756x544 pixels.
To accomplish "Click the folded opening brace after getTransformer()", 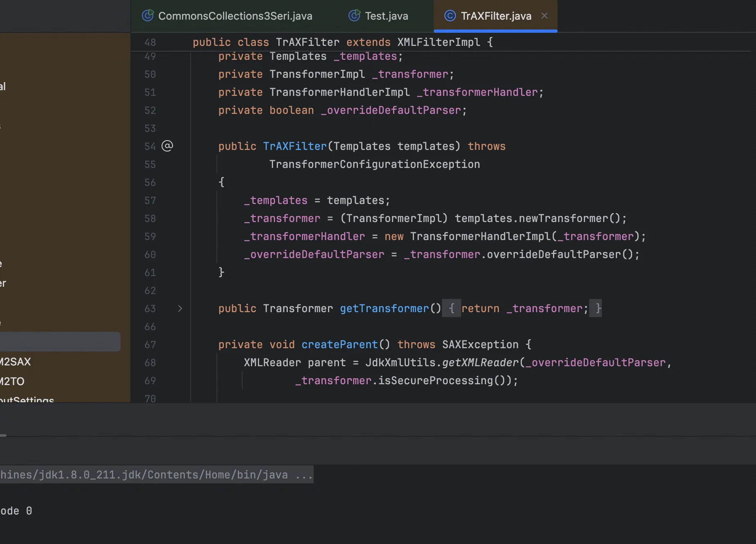I will click(451, 308).
